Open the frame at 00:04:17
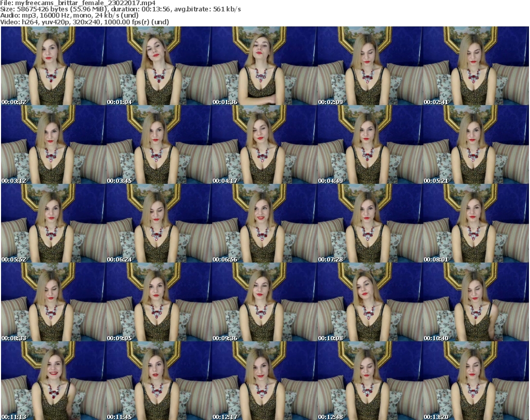The image size is (530, 420). (x=264, y=144)
